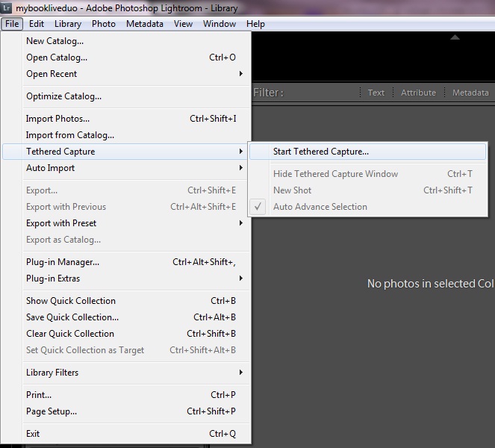Switch filter bar to Attribute
Screen dimensions: 495x448
418,93
